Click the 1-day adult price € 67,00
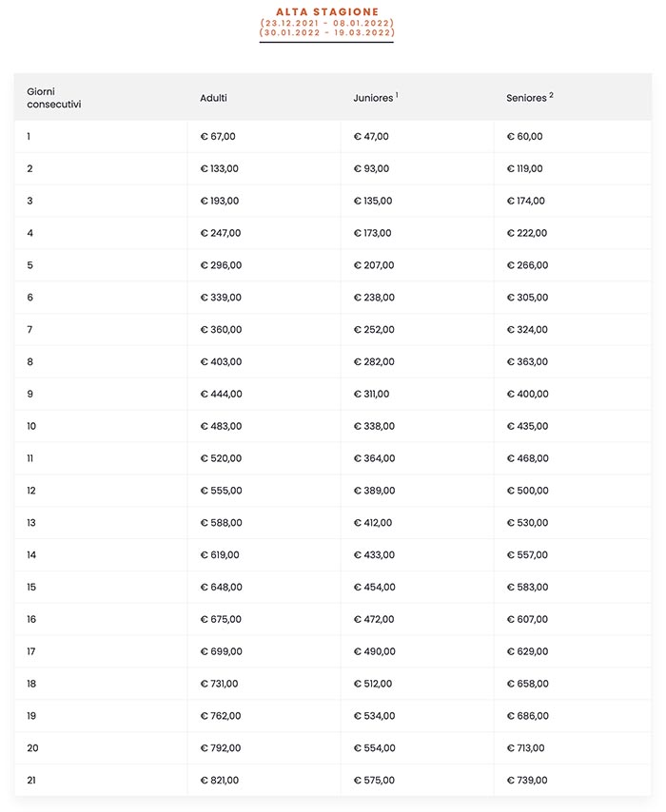 [218, 137]
